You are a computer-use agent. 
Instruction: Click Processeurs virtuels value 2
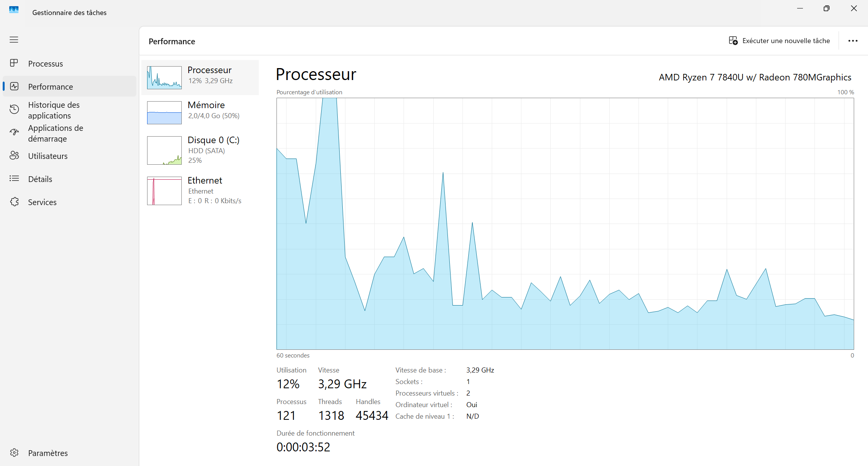point(468,393)
